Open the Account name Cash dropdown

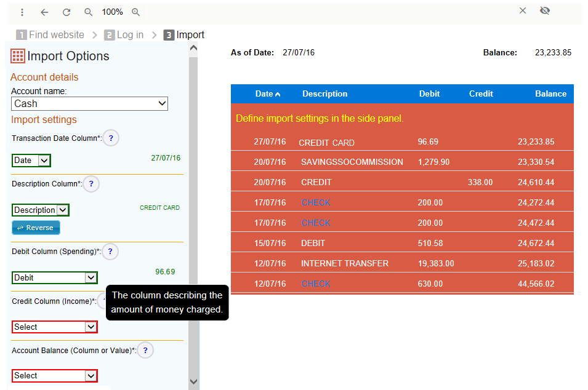[89, 104]
